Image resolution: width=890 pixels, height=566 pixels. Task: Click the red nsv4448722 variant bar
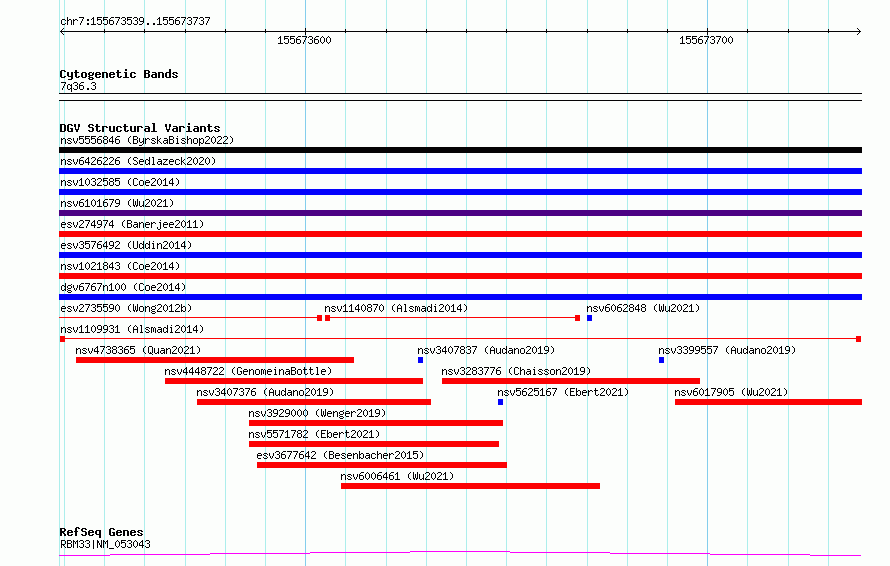(294, 381)
